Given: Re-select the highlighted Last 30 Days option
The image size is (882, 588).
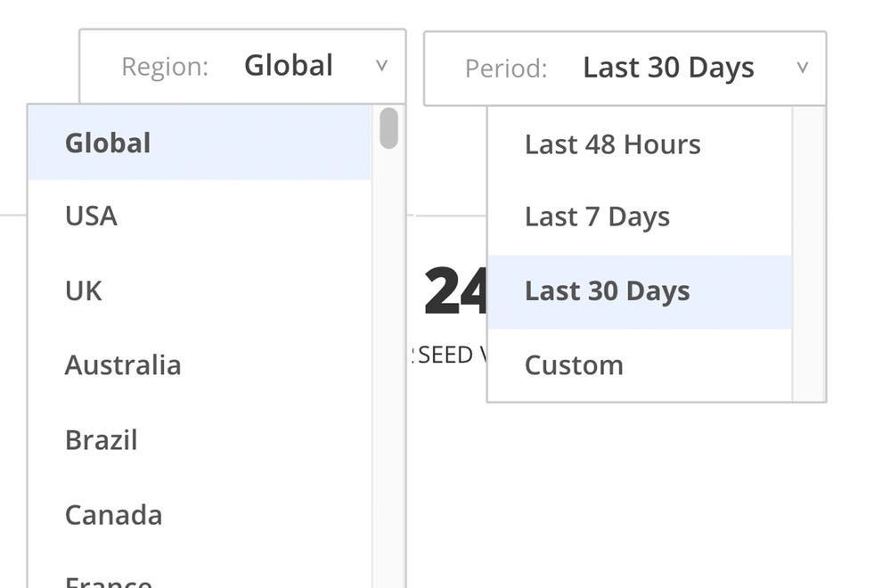Looking at the screenshot, I should tap(606, 290).
